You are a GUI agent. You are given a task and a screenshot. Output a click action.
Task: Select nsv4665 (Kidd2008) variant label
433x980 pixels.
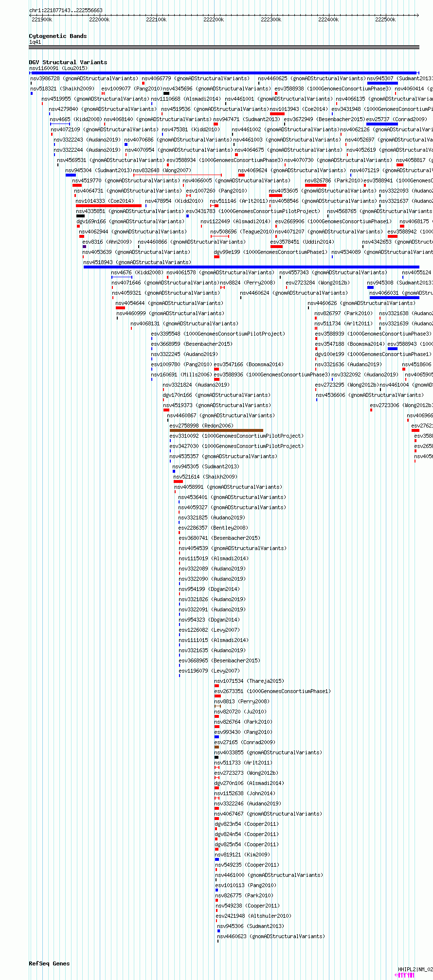point(75,119)
